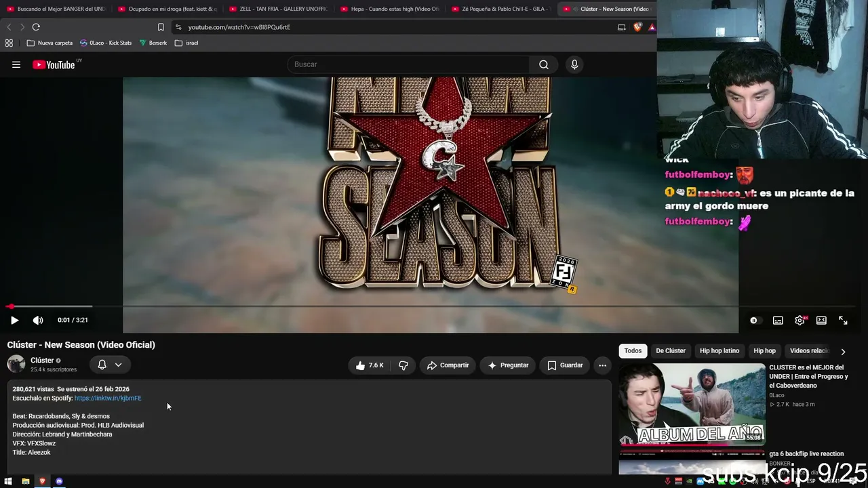This screenshot has height=488, width=868.
Task: Open the YouTube guide hamburger menu
Action: tap(16, 64)
